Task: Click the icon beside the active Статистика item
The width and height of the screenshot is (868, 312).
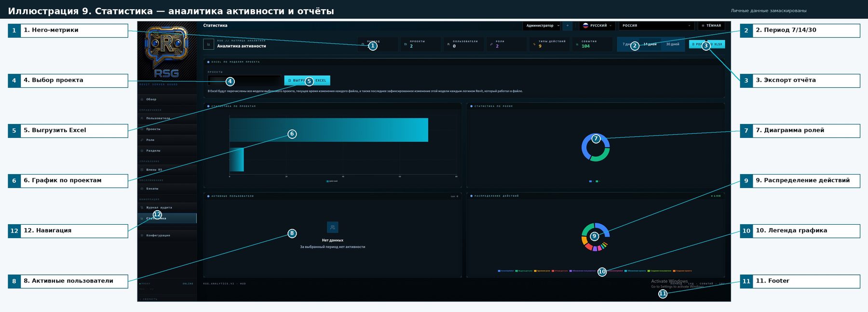Action: (x=142, y=218)
